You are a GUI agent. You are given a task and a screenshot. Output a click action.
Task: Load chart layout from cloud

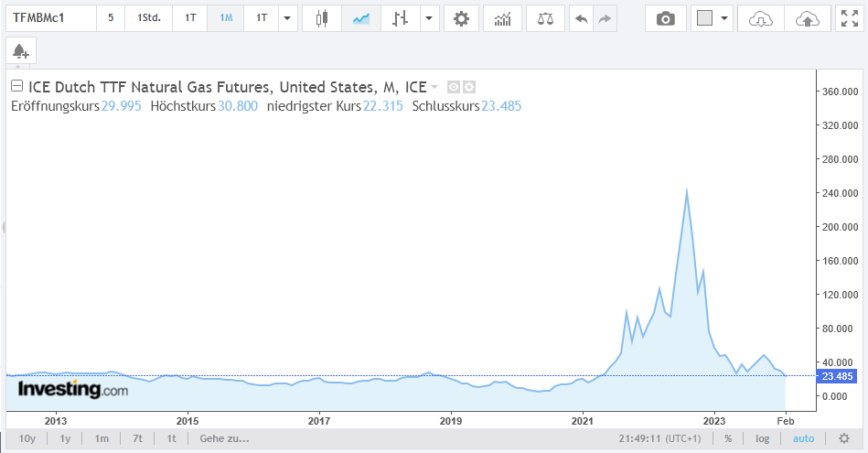[x=761, y=18]
